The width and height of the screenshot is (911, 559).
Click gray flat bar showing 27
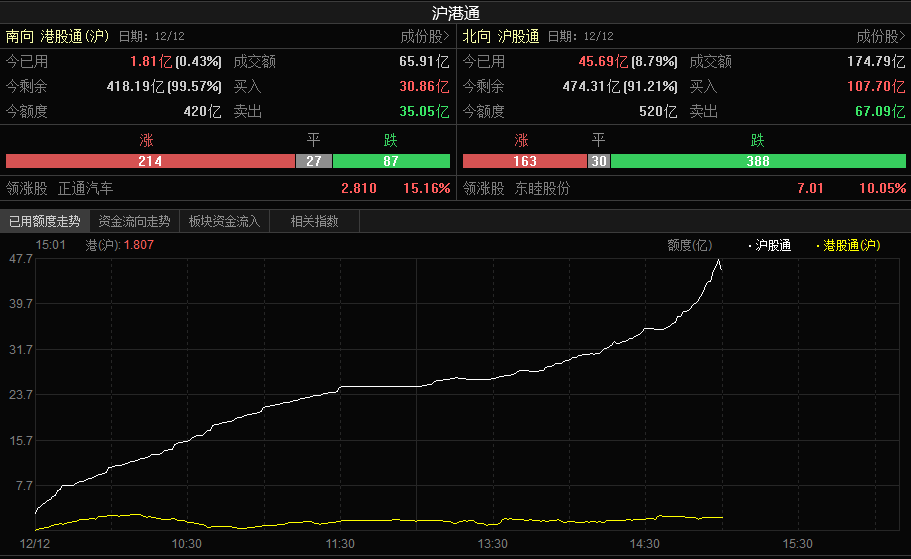(x=313, y=161)
